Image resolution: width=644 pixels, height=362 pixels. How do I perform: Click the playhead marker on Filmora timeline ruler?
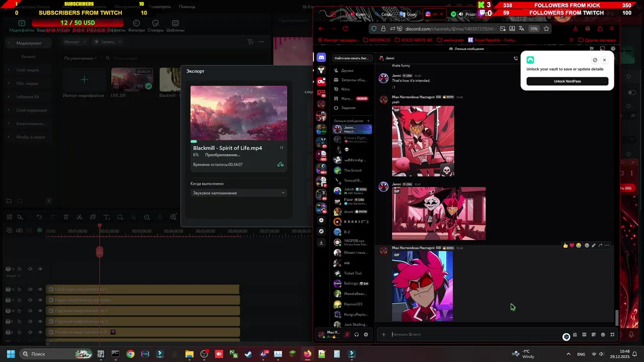pos(100,226)
